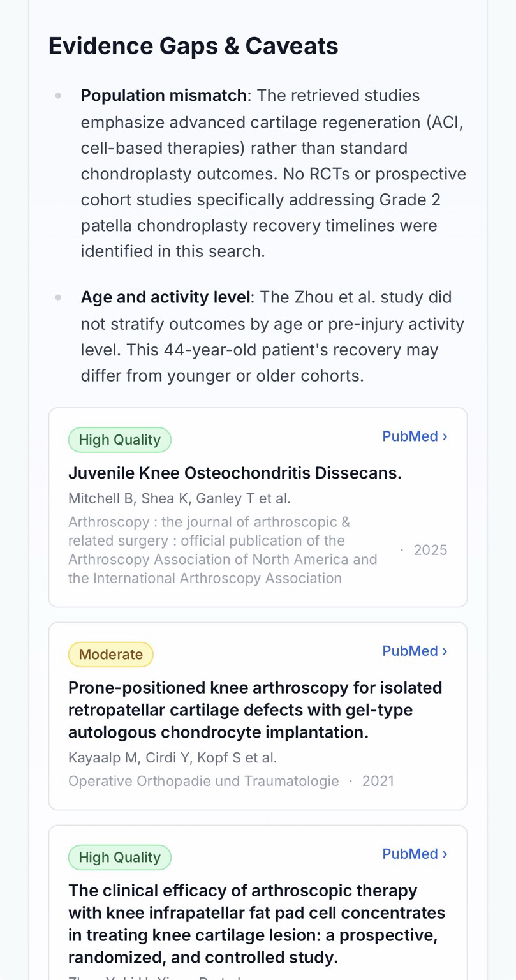This screenshot has width=516, height=980.
Task: Click the 2021 publication year
Action: [x=378, y=781]
